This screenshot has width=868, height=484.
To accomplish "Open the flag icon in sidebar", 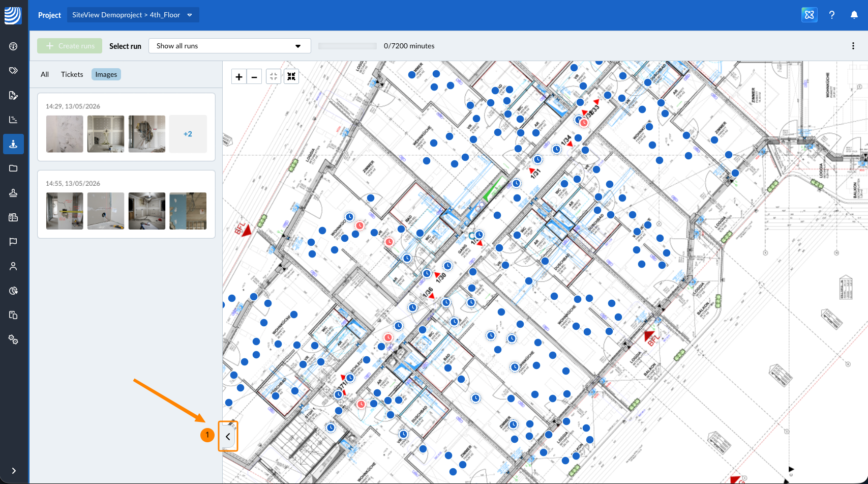I will [x=13, y=242].
